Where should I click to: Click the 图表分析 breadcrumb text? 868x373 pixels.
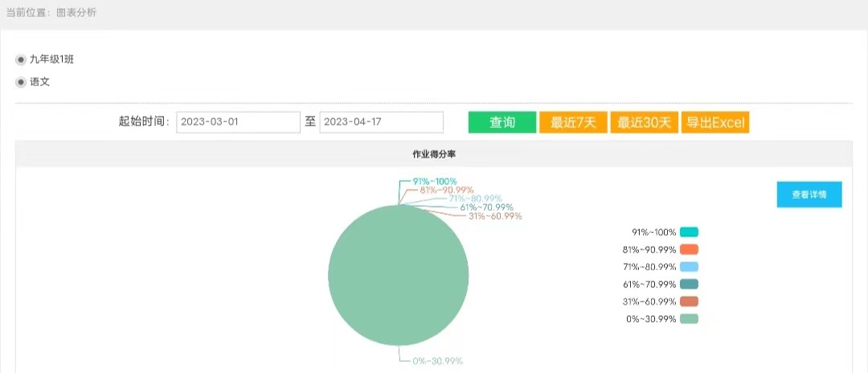click(x=77, y=14)
